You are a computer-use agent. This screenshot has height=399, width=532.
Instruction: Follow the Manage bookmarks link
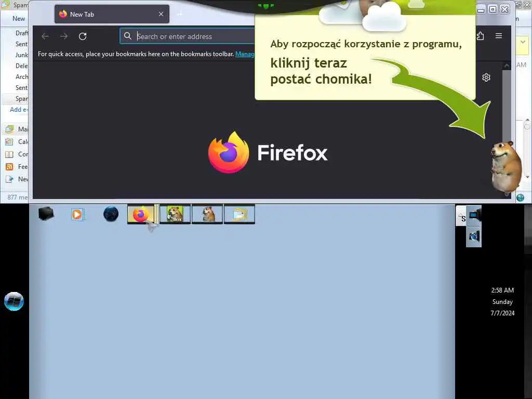pyautogui.click(x=245, y=54)
